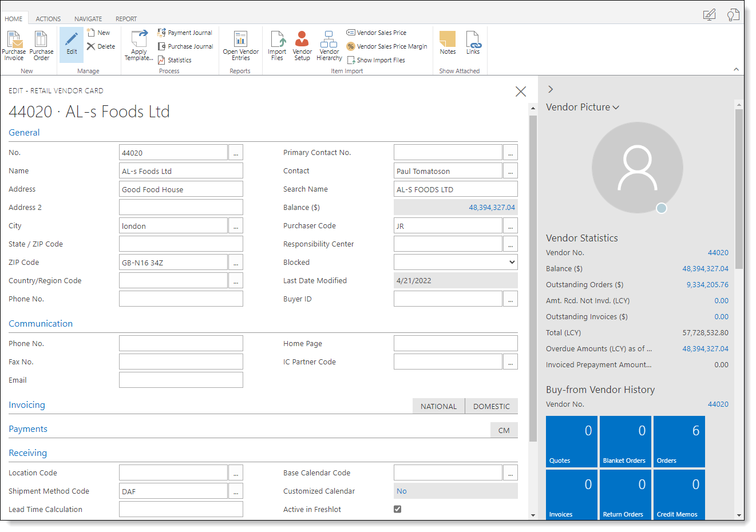Screen dimensions: 756x532
Task: Open the Orders tile
Action: tap(679, 442)
